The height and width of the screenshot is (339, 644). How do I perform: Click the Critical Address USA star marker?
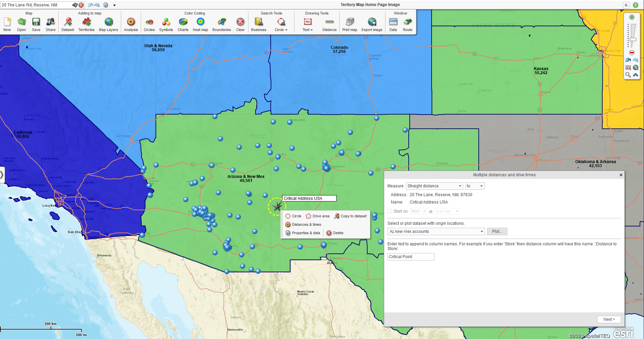[277, 207]
